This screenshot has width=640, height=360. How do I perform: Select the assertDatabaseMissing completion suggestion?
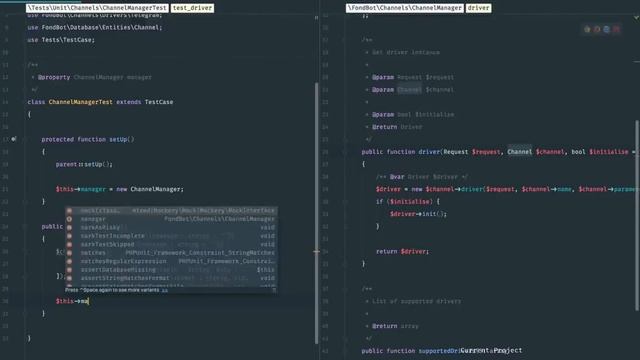pos(171,269)
